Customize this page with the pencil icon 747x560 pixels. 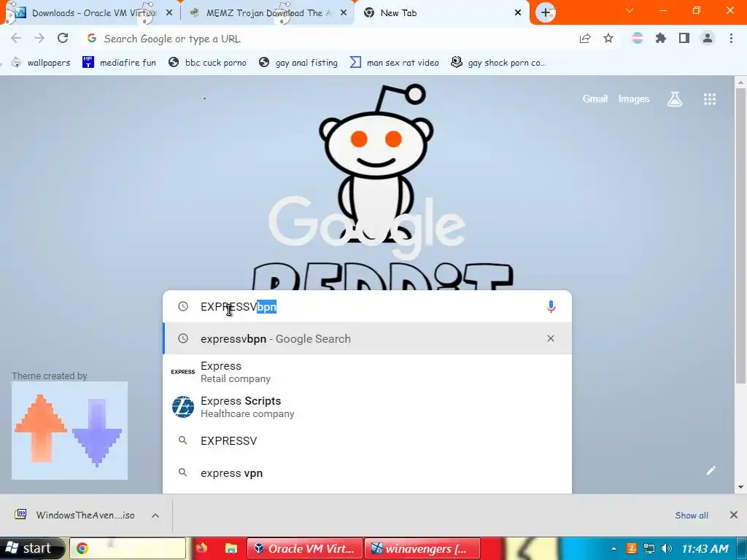711,470
